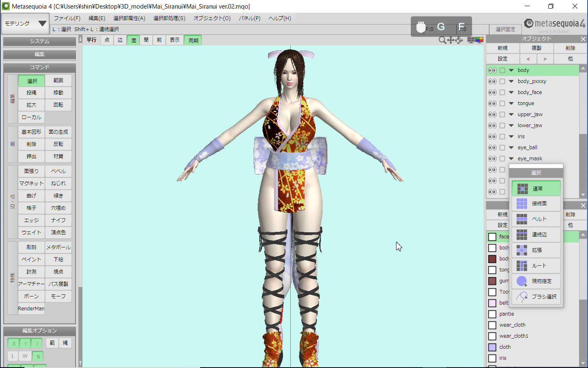This screenshot has width=588, height=368.
Task: Choose the ルート route selection mode
Action: [x=536, y=266]
